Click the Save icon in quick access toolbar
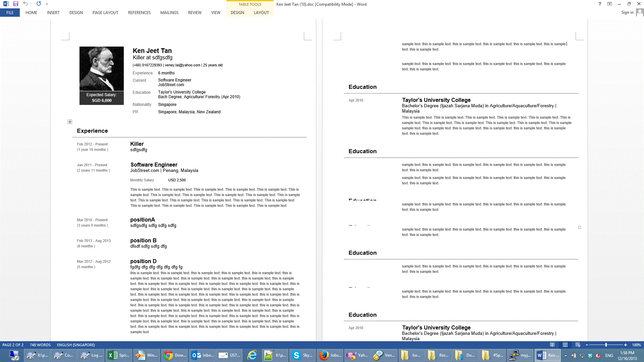The height and width of the screenshot is (362, 644). (15, 4)
